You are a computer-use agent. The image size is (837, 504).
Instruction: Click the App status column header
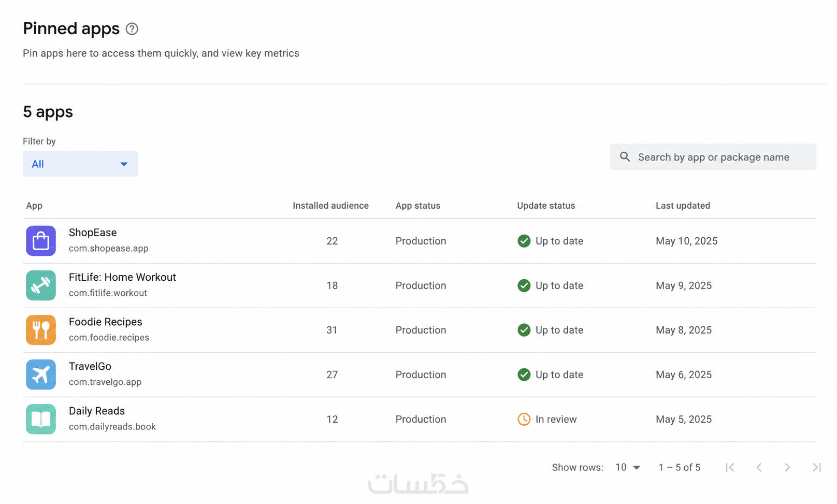click(x=418, y=206)
